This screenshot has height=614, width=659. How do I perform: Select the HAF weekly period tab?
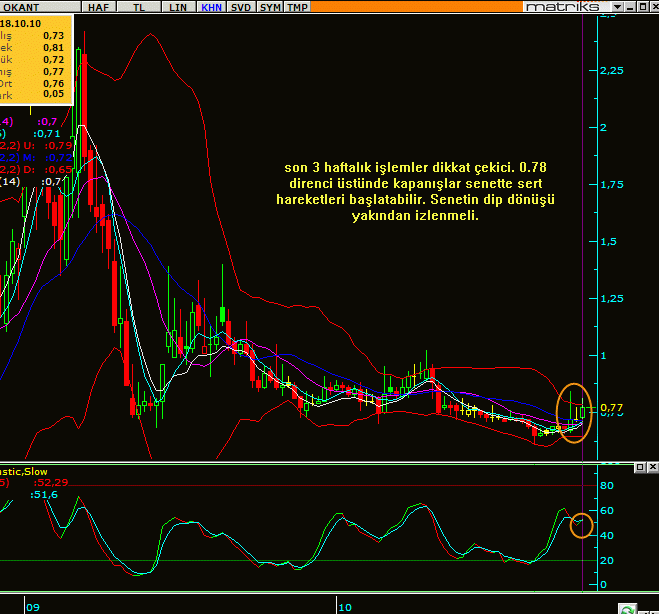(98, 7)
